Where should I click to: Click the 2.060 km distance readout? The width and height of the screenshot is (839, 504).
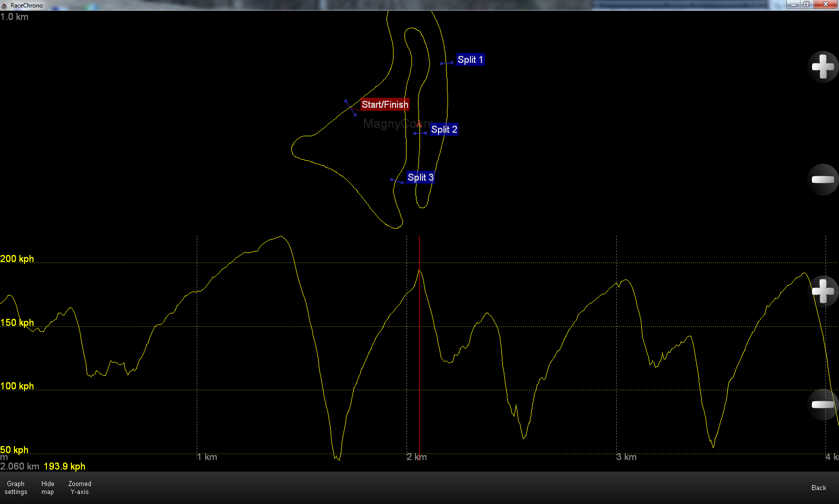tap(19, 467)
